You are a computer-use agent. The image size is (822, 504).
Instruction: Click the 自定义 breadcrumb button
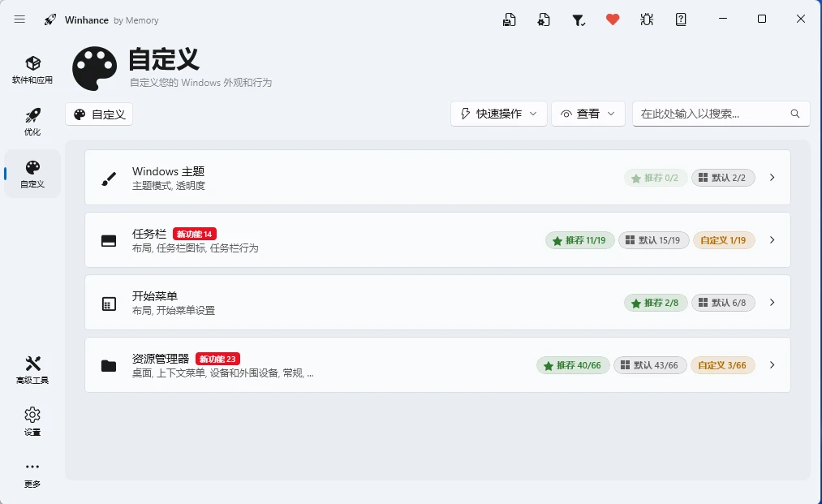pyautogui.click(x=99, y=114)
